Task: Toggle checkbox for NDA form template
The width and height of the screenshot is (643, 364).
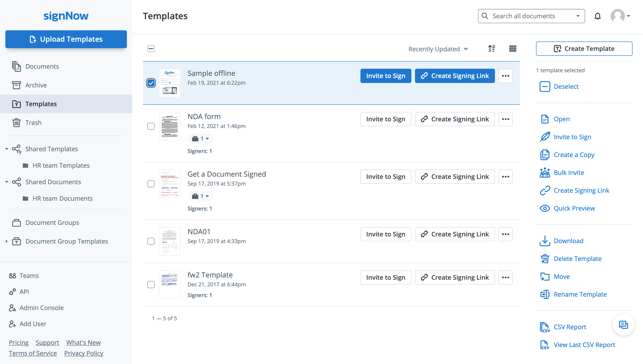Action: tap(151, 126)
